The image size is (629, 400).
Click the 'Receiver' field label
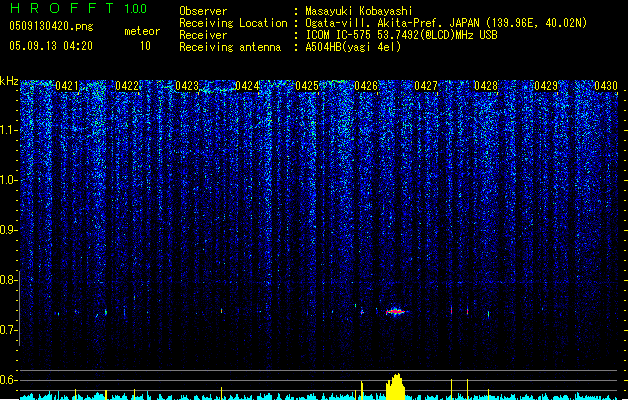203,35
